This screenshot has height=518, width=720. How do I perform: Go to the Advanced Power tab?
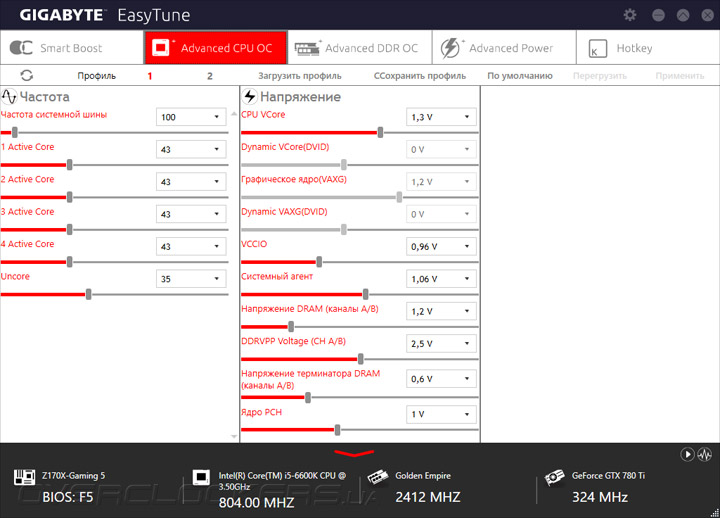504,48
